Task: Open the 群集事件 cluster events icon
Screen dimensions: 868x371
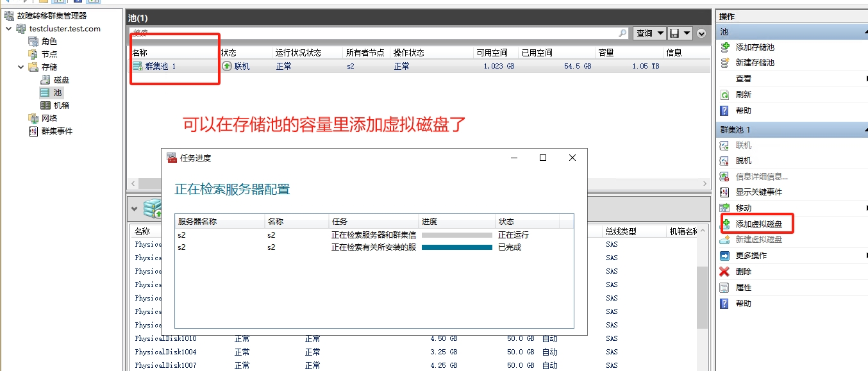Action: [33, 131]
